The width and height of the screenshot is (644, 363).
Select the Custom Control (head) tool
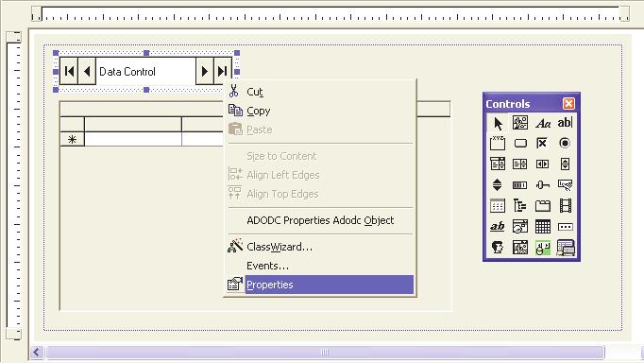point(498,248)
